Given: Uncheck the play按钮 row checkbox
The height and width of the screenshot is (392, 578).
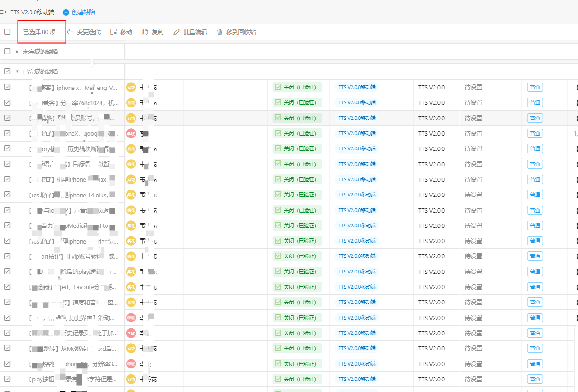Looking at the screenshot, I should [7, 379].
